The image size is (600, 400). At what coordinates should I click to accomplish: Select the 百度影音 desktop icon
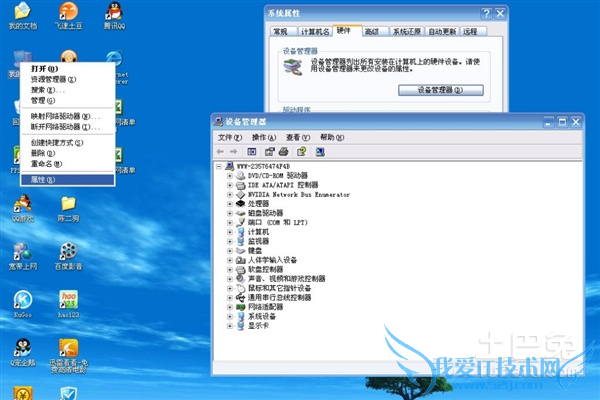point(68,256)
